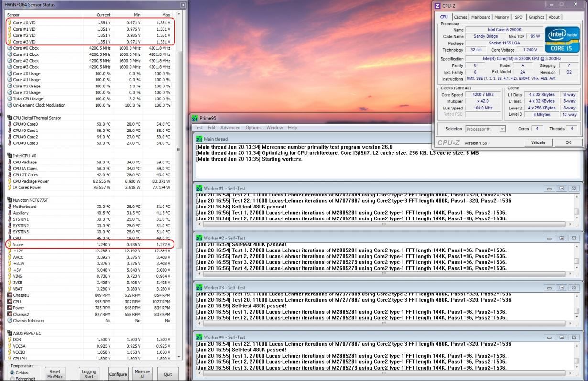Click the fan icon beside Chassis2
Image resolution: width=588 pixels, height=381 pixels.
(x=10, y=314)
